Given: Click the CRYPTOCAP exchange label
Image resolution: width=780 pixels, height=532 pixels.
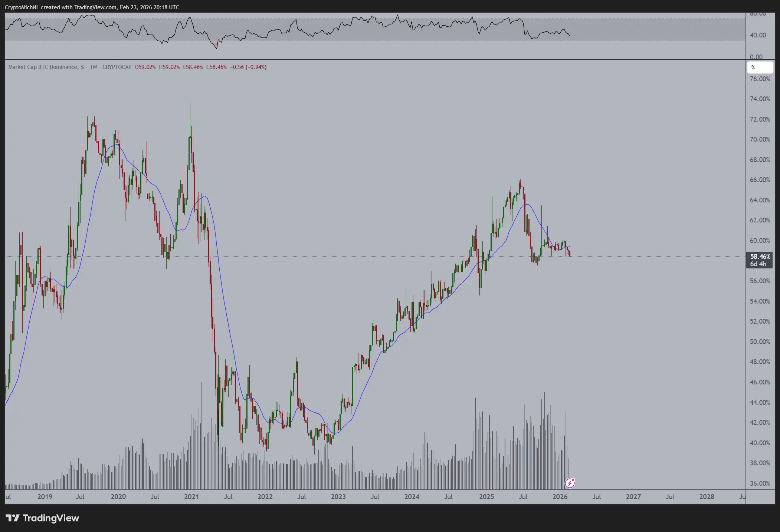Looking at the screenshot, I should pos(117,67).
